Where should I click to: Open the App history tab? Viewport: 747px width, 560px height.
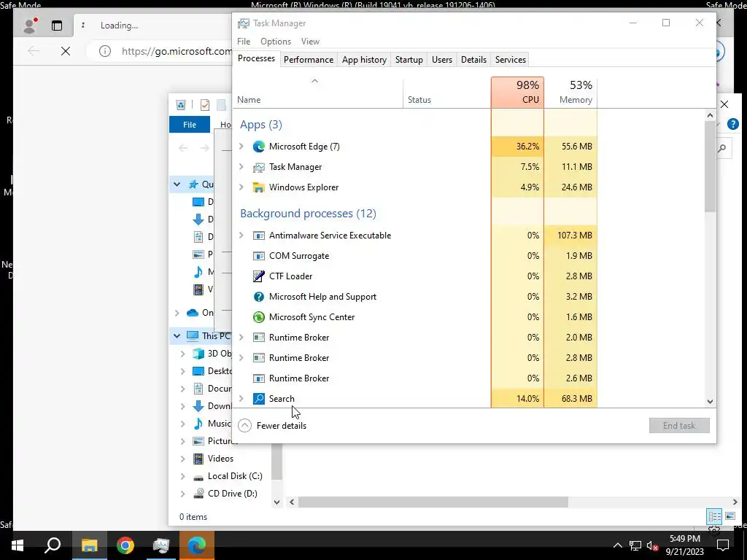364,60
